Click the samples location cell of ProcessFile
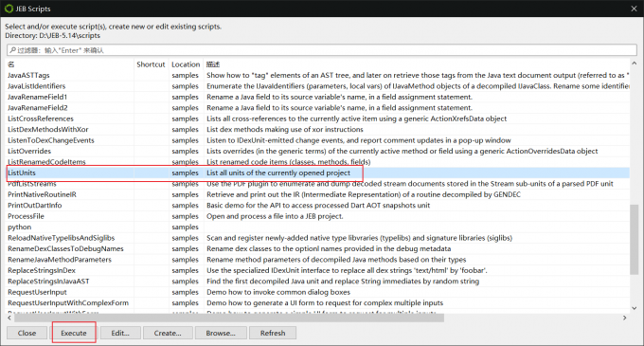The width and height of the screenshot is (644, 346). (186, 216)
